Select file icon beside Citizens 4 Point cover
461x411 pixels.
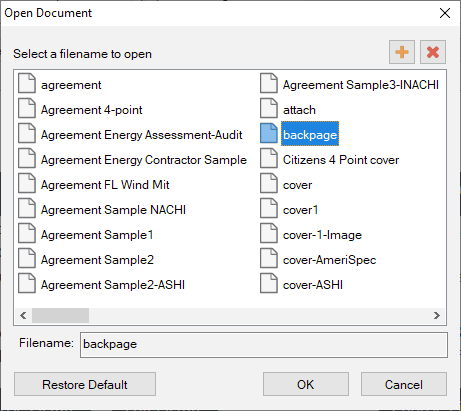pyautogui.click(x=269, y=158)
